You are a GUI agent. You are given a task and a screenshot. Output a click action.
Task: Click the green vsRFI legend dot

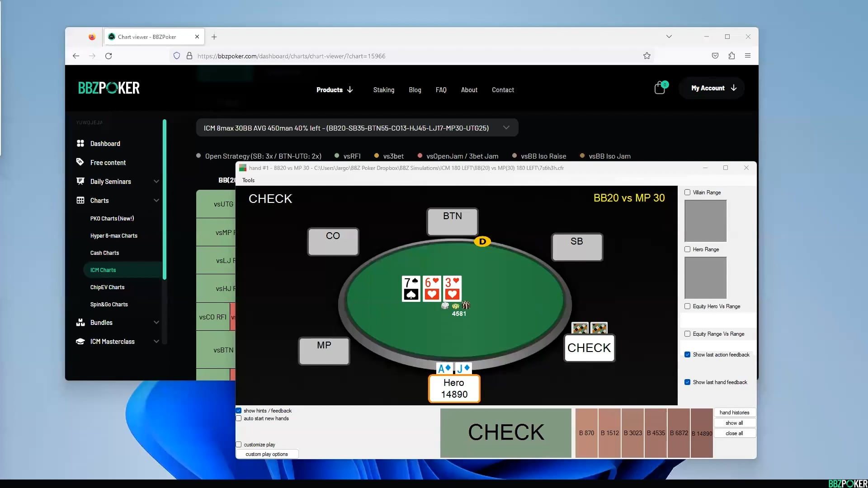tap(336, 155)
